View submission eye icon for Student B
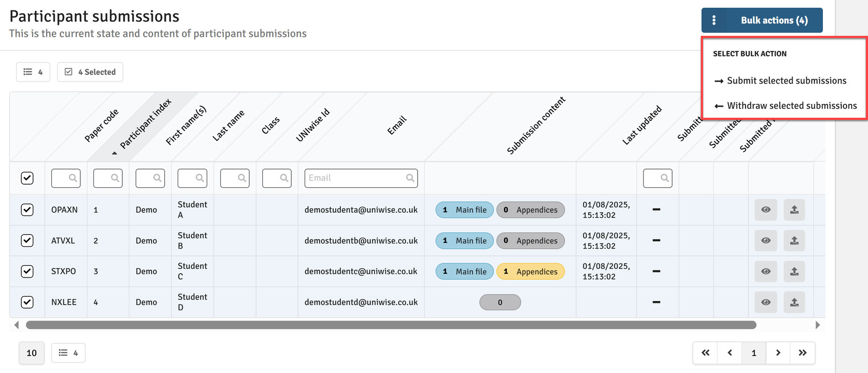The height and width of the screenshot is (373, 868). point(766,240)
